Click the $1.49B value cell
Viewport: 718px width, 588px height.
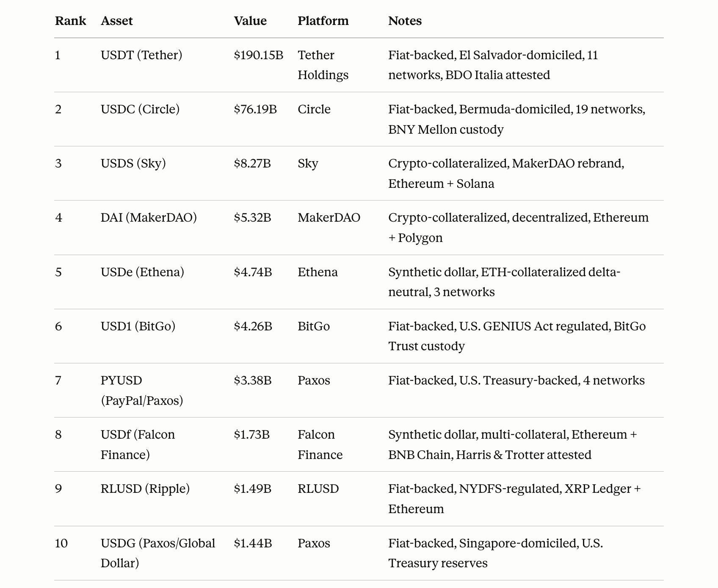coord(252,489)
